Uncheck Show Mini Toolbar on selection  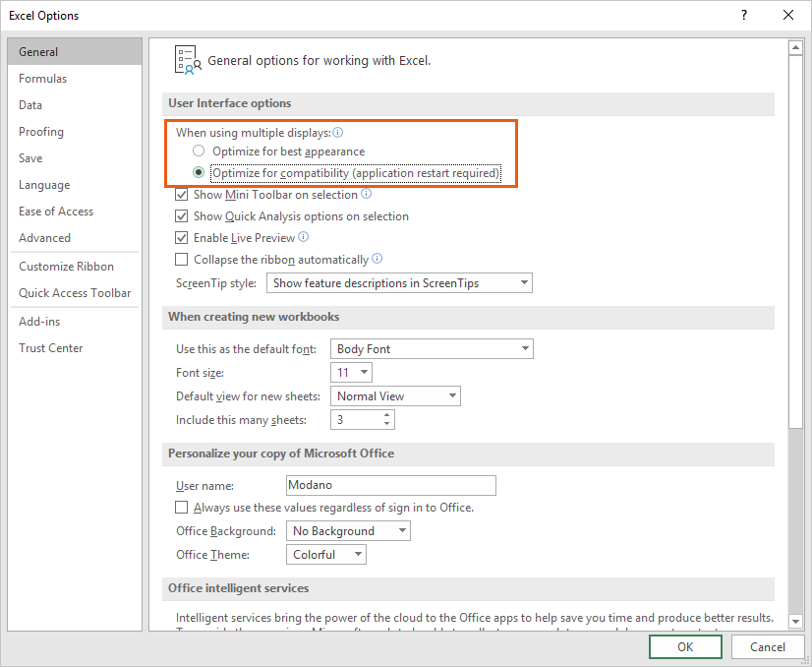tap(181, 195)
